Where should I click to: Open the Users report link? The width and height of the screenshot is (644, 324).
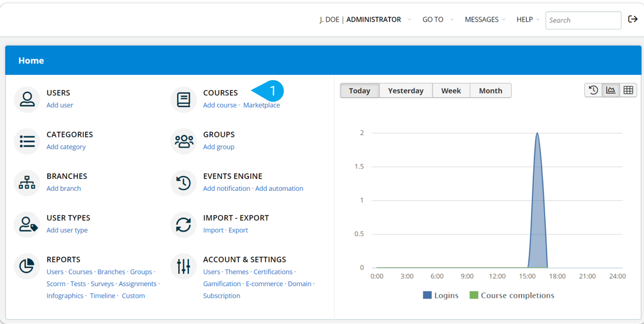[55, 272]
